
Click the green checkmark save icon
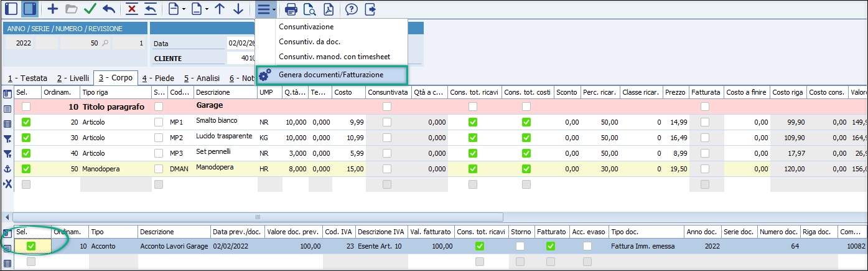click(90, 9)
